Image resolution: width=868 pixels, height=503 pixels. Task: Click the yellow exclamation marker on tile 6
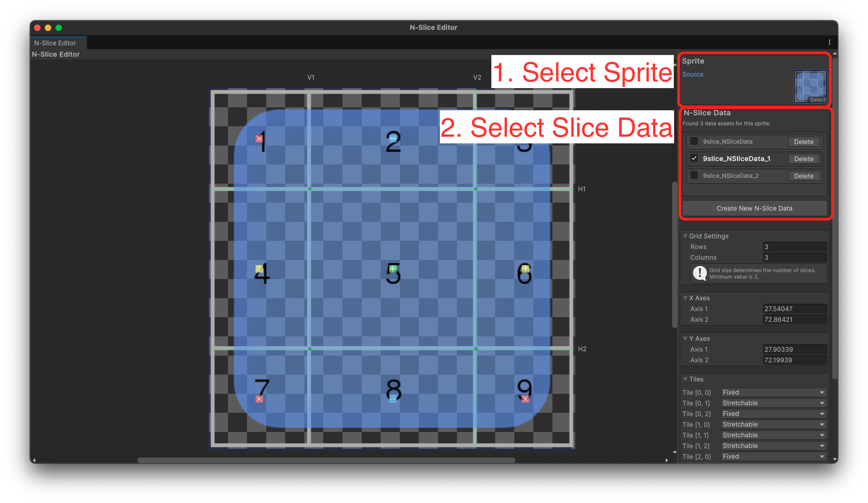coord(525,269)
